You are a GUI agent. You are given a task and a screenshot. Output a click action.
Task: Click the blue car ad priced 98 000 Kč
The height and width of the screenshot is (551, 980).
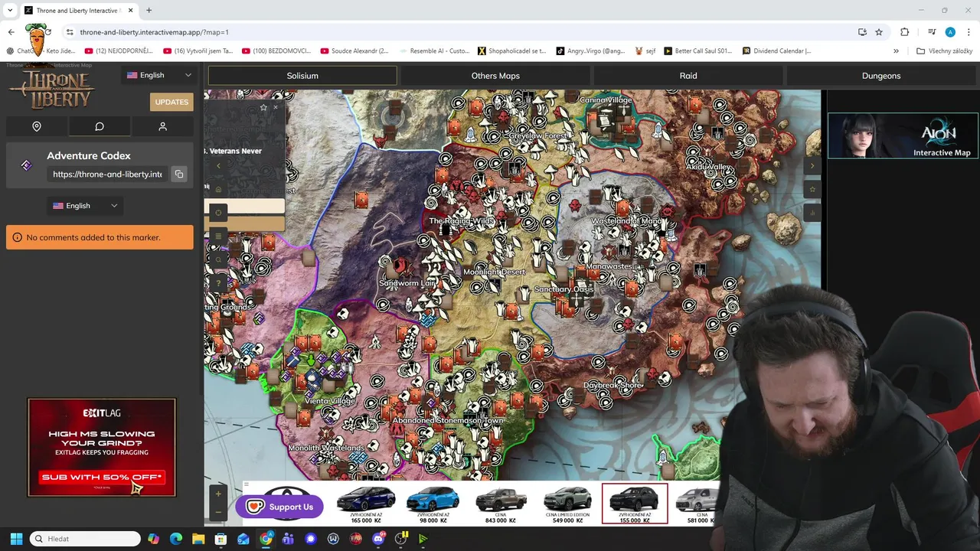(433, 504)
